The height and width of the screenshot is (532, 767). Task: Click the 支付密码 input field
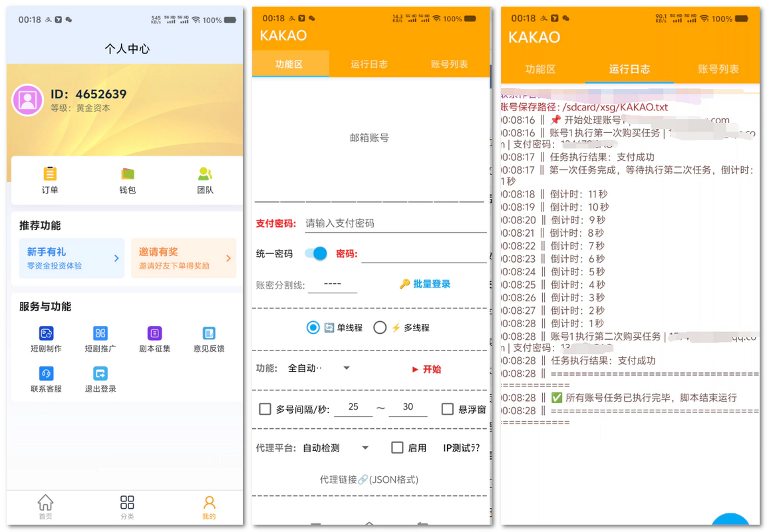point(395,223)
